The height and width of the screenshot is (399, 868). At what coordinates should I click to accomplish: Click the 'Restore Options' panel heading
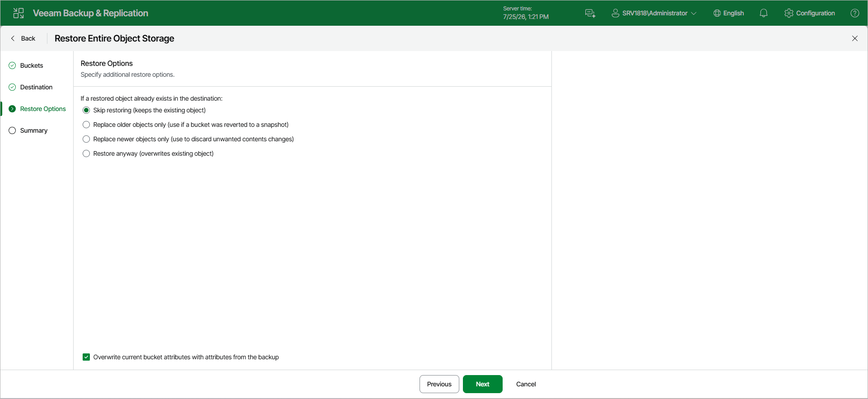click(x=107, y=63)
